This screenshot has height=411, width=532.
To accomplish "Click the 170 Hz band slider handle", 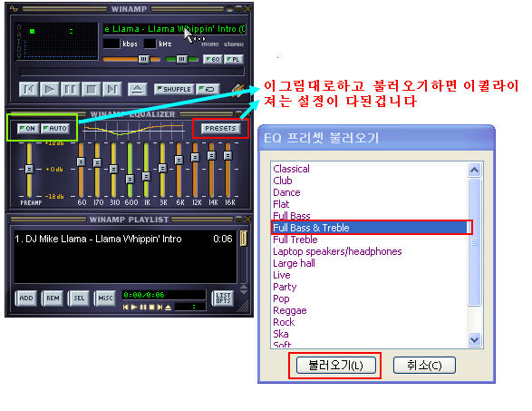I will [97, 163].
